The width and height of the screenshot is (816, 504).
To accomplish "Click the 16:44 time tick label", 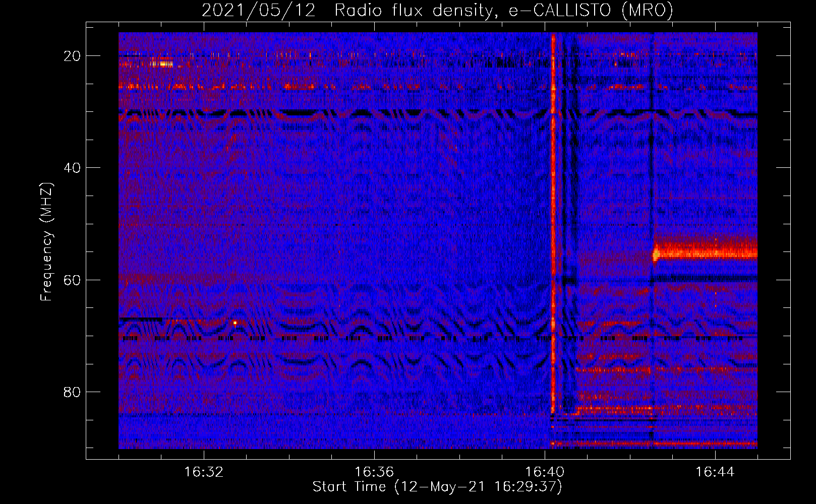I will pyautogui.click(x=715, y=472).
